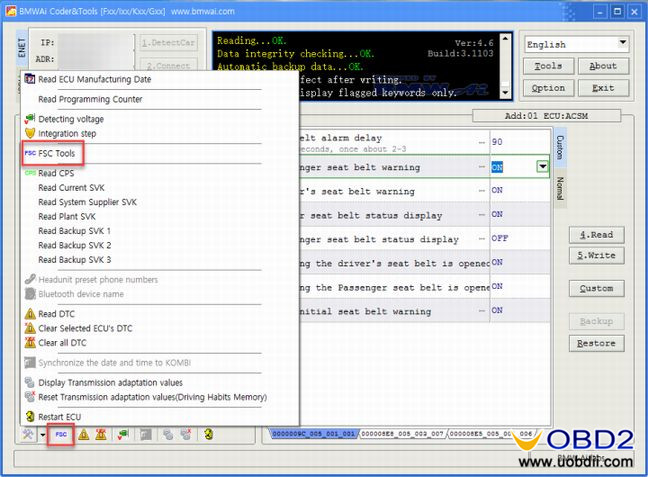The width and height of the screenshot is (648, 477).
Task: Select Integration step menu item
Action: coord(67,134)
